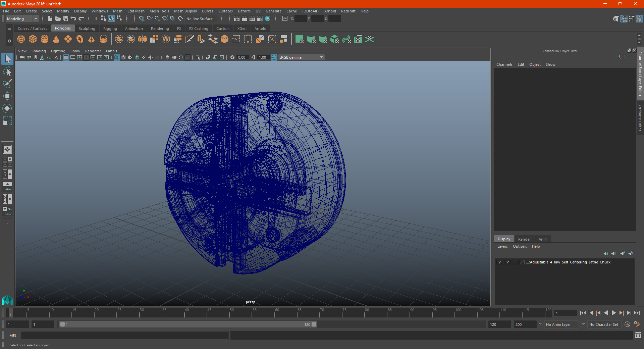644x349 pixels.
Task: Activate the Select tool arrow in toolbox
Action: click(7, 59)
